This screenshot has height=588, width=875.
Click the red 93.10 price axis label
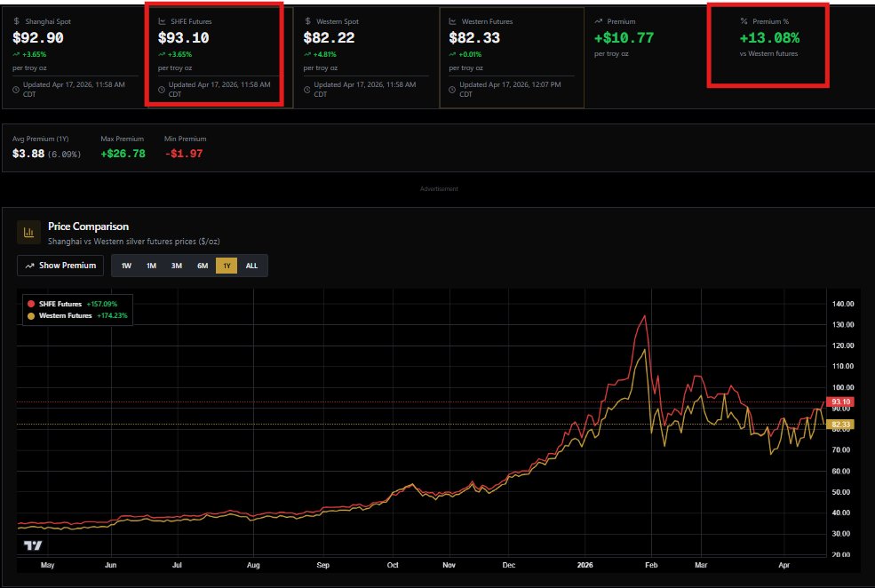(839, 401)
